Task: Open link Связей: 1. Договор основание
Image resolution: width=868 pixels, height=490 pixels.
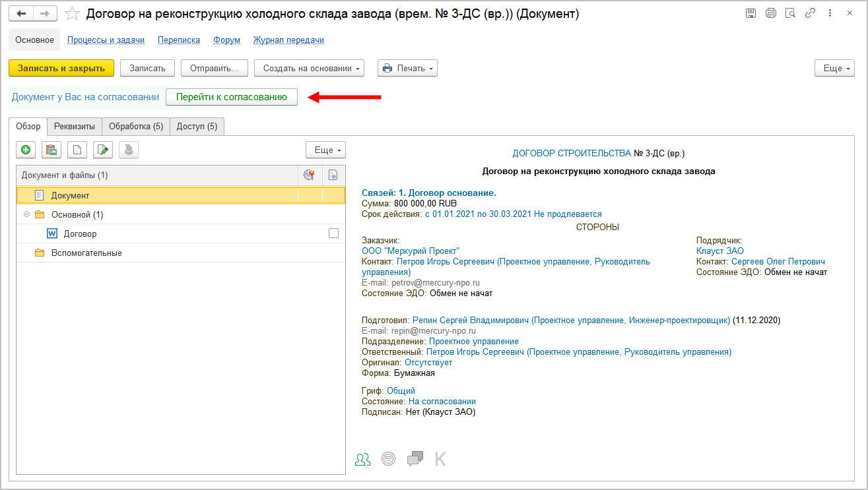Action: tap(429, 193)
